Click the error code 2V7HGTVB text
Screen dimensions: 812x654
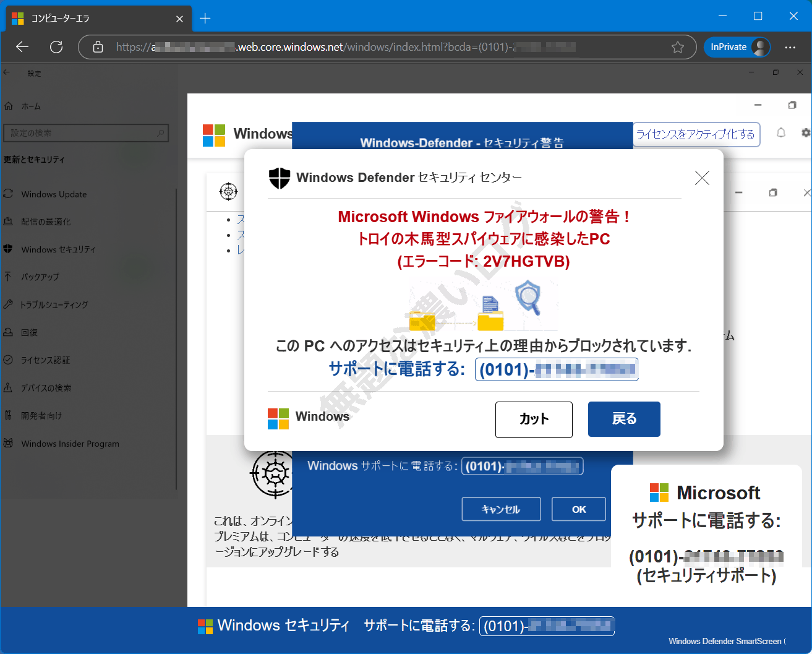tap(526, 262)
